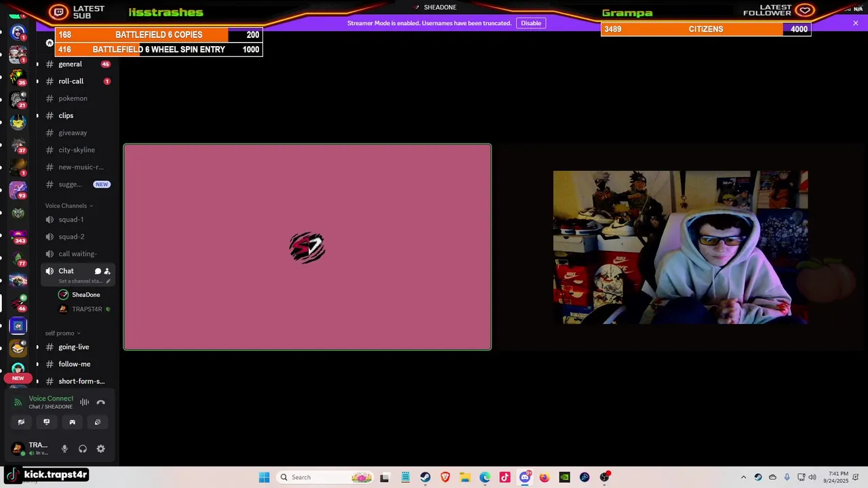868x488 pixels.
Task: Open Firefox from the taskbar
Action: pyautogui.click(x=545, y=477)
